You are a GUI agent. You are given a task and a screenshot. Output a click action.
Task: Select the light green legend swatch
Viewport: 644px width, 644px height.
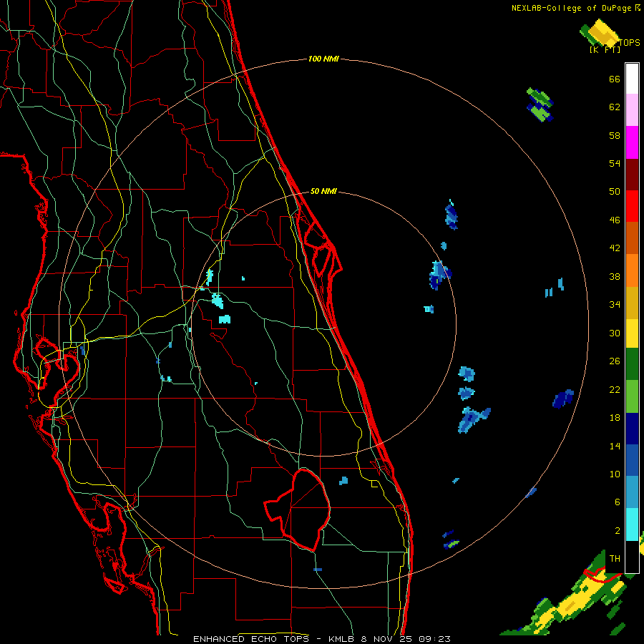tap(632, 396)
